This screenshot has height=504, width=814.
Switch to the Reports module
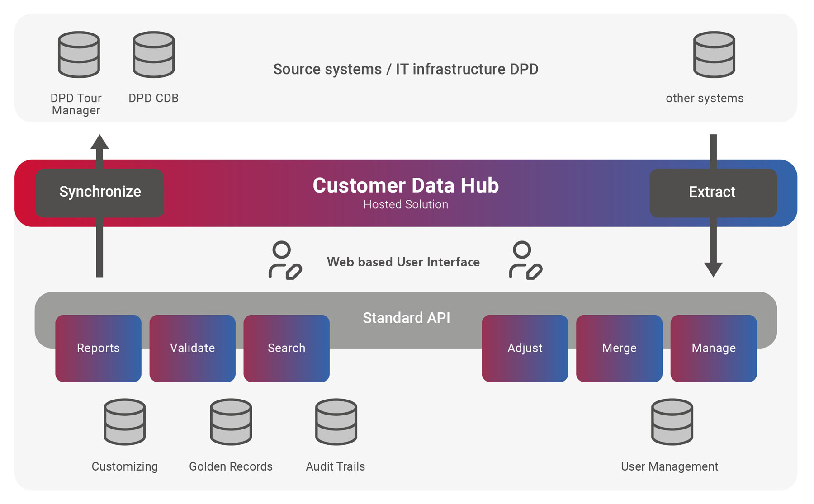tap(98, 348)
